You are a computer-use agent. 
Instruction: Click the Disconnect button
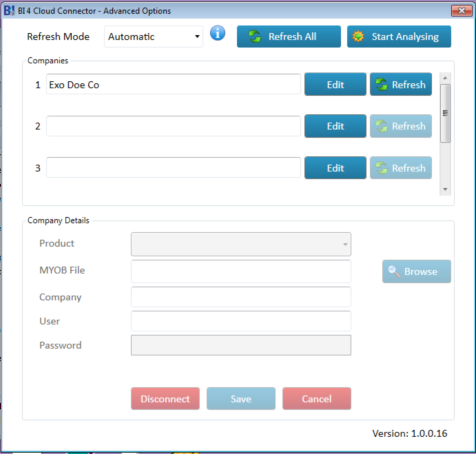165,399
